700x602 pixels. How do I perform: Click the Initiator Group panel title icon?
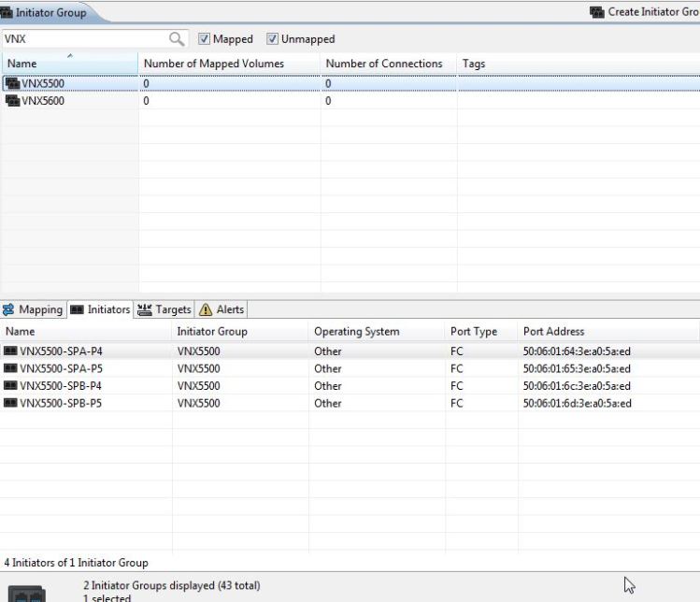pyautogui.click(x=7, y=12)
